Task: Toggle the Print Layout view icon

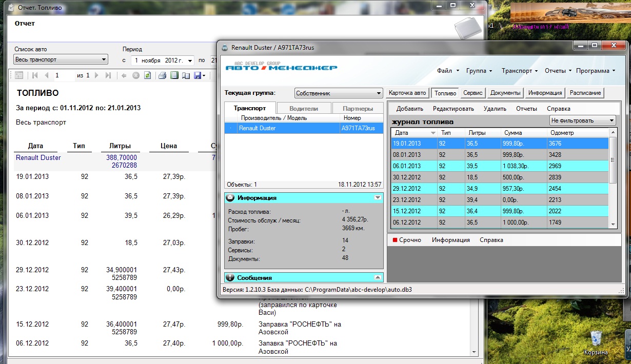Action: click(x=174, y=75)
